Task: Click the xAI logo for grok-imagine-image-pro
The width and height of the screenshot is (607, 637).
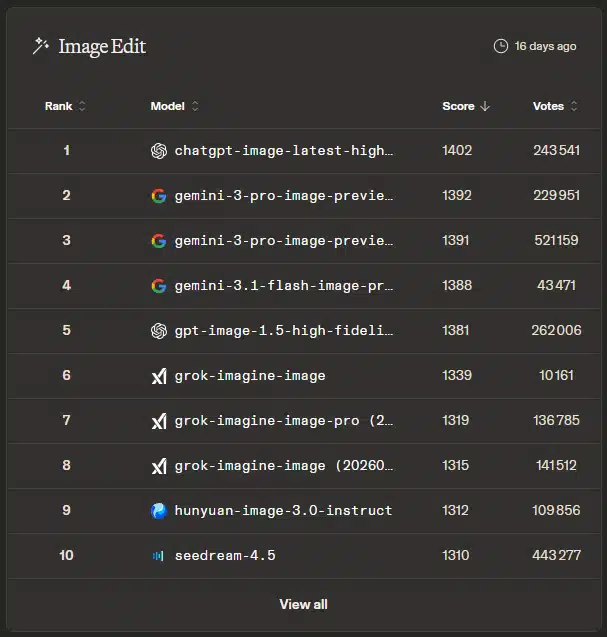Action: (158, 421)
